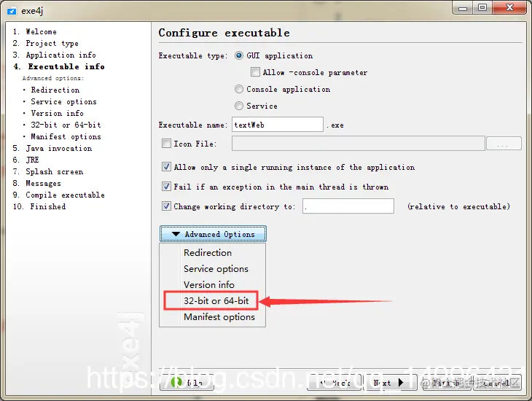The image size is (532, 401).
Task: Click the Cancel button
Action: (x=497, y=382)
